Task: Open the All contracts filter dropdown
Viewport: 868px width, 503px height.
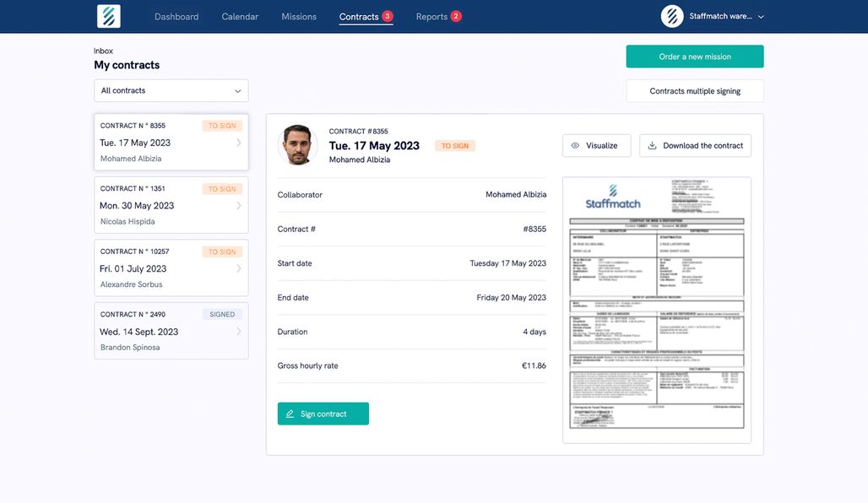Action: [171, 90]
